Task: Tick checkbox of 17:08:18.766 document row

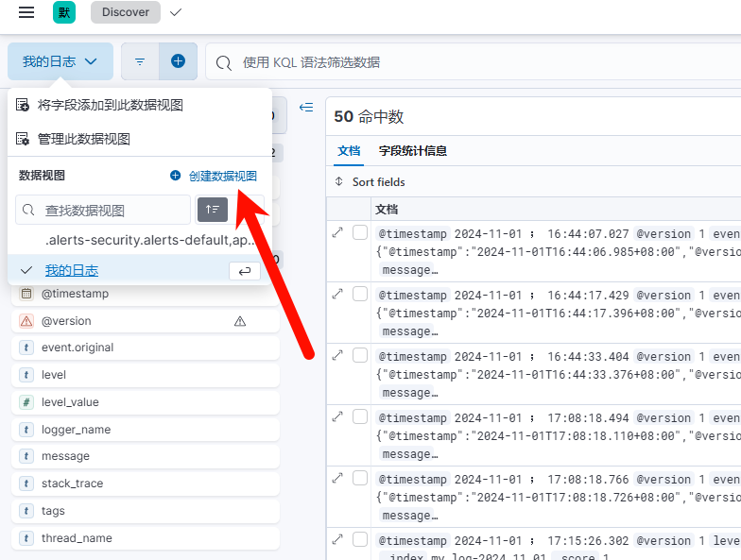Action: pos(360,478)
